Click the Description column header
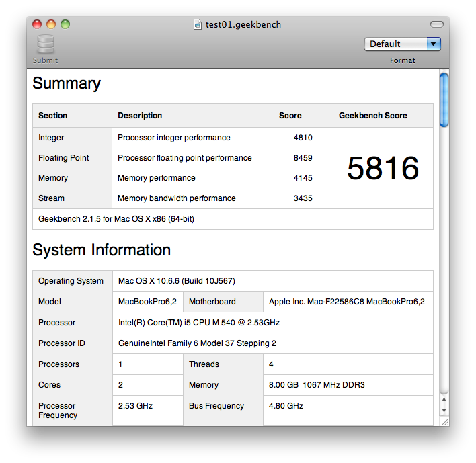 coord(140,116)
